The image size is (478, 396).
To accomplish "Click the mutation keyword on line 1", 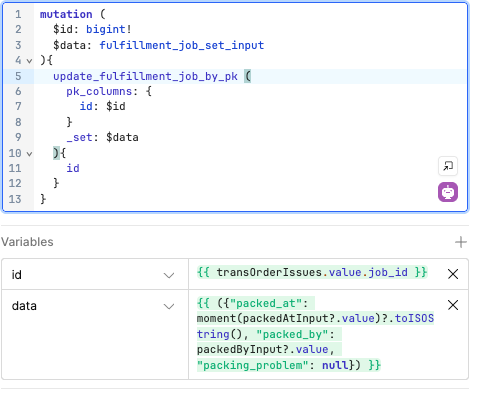I will 66,14.
